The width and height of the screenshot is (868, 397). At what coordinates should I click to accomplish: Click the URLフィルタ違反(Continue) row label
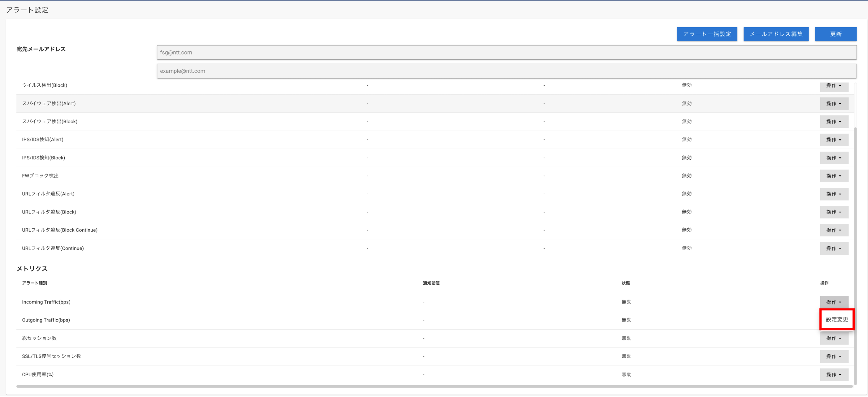pyautogui.click(x=53, y=248)
